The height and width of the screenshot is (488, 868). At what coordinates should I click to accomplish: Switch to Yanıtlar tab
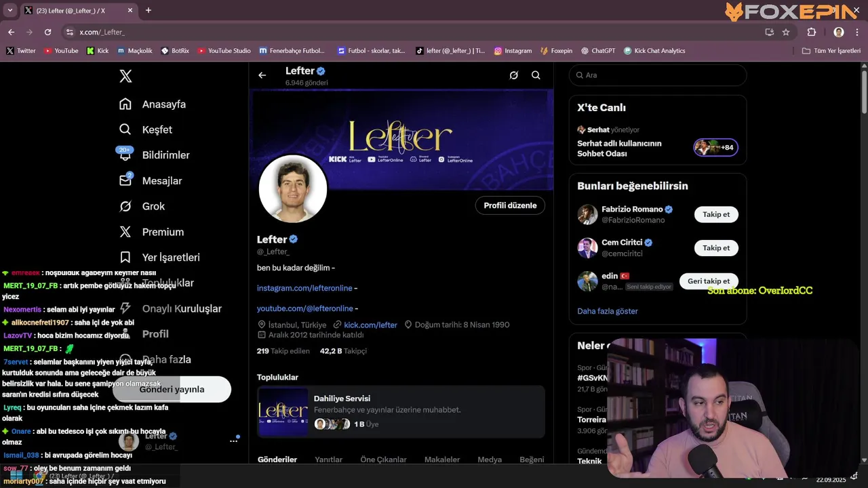(328, 460)
